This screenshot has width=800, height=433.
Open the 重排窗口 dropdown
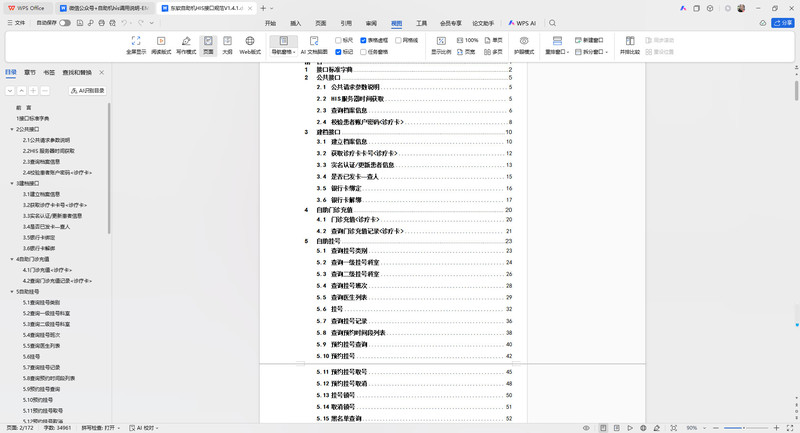point(556,52)
